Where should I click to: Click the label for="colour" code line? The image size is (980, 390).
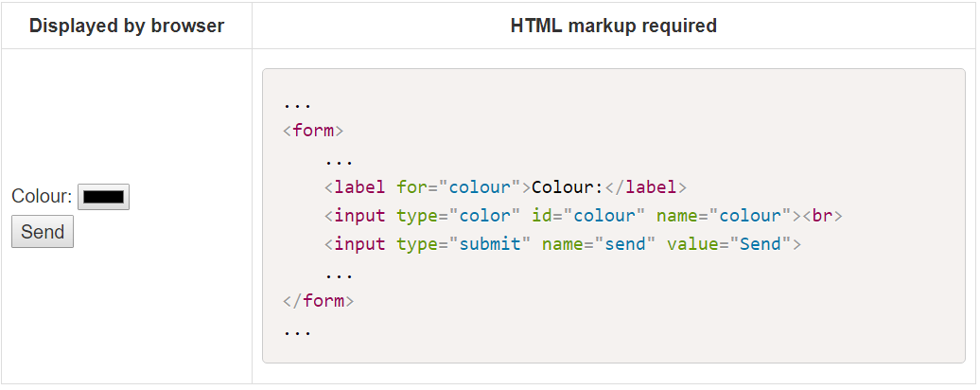[505, 187]
